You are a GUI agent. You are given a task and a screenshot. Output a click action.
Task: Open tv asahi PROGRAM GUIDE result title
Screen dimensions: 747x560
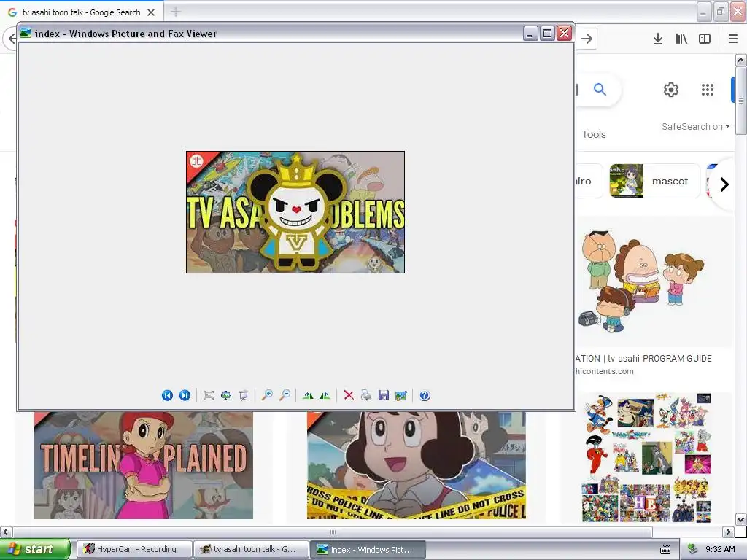643,359
